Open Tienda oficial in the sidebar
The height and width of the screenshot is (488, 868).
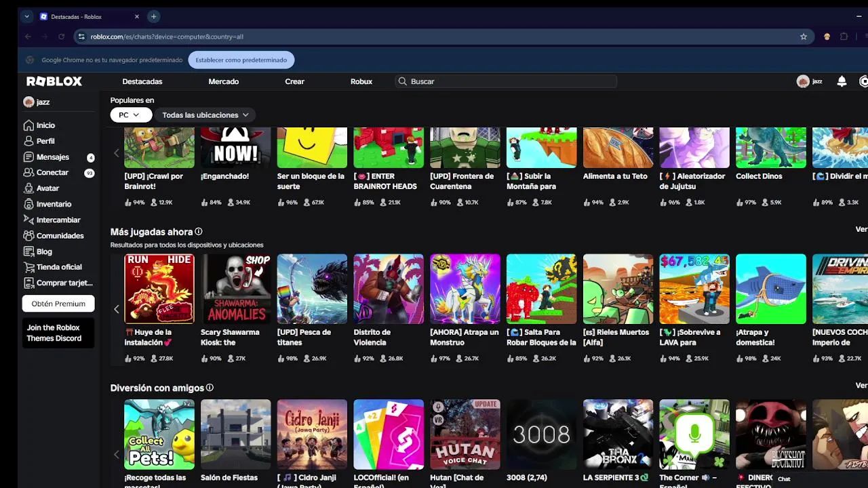(52, 267)
